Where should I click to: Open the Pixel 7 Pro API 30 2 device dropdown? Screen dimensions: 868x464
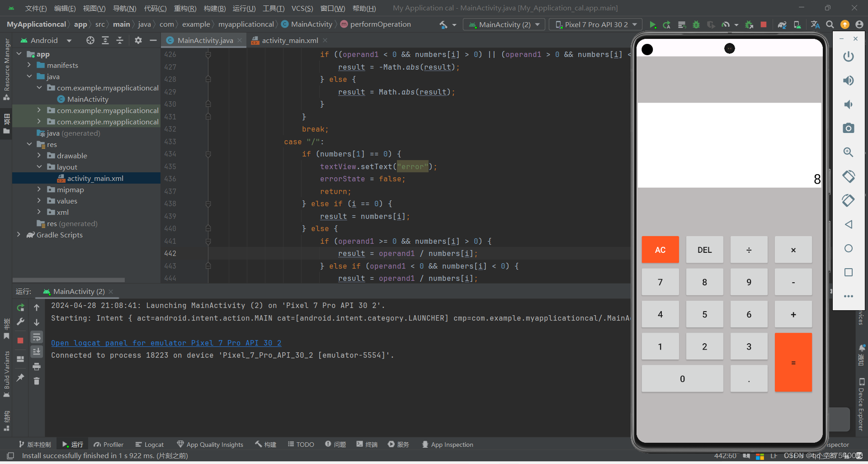tap(596, 25)
